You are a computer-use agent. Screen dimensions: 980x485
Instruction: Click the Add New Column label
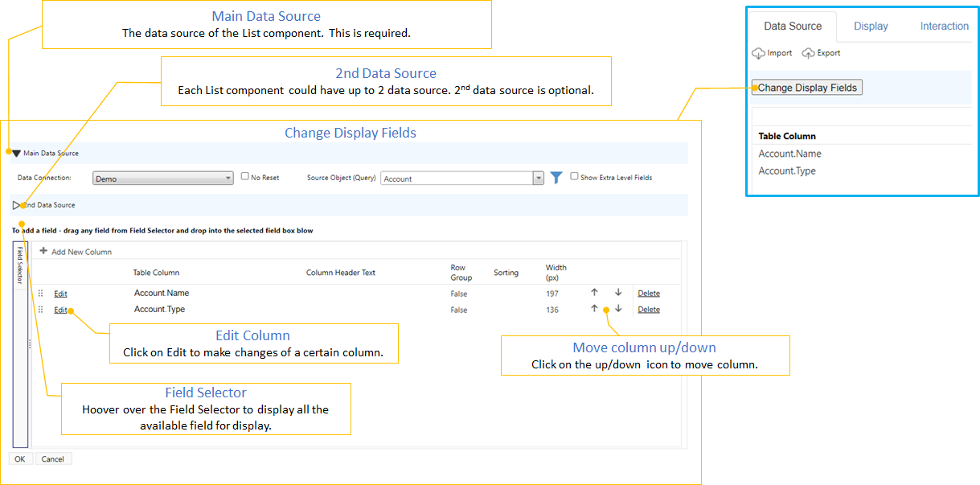[x=81, y=252]
